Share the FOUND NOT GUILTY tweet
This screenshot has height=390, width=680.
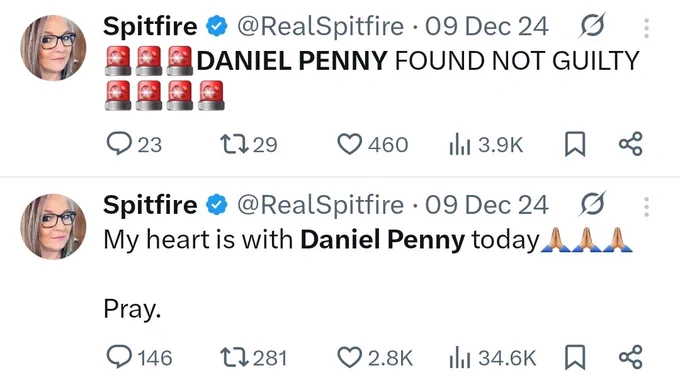point(631,144)
